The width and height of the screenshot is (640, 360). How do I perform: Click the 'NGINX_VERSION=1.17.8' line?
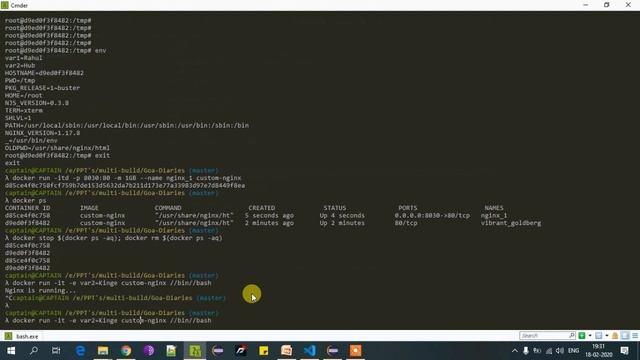tap(42, 133)
